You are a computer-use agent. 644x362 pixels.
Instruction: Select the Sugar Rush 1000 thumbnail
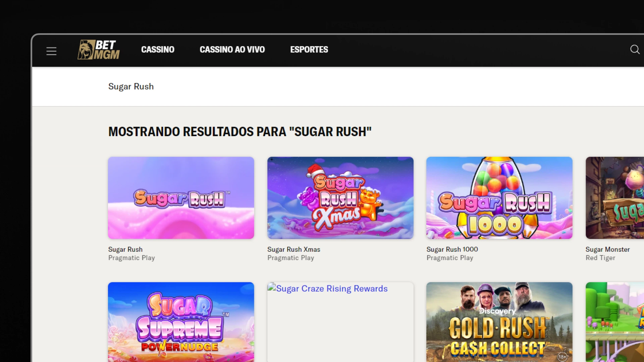(499, 198)
